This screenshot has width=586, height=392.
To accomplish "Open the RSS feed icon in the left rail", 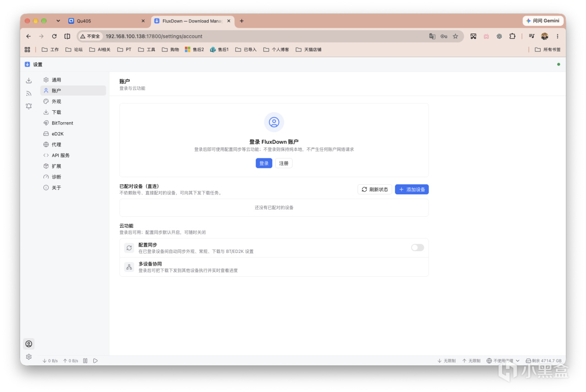I will click(x=29, y=93).
